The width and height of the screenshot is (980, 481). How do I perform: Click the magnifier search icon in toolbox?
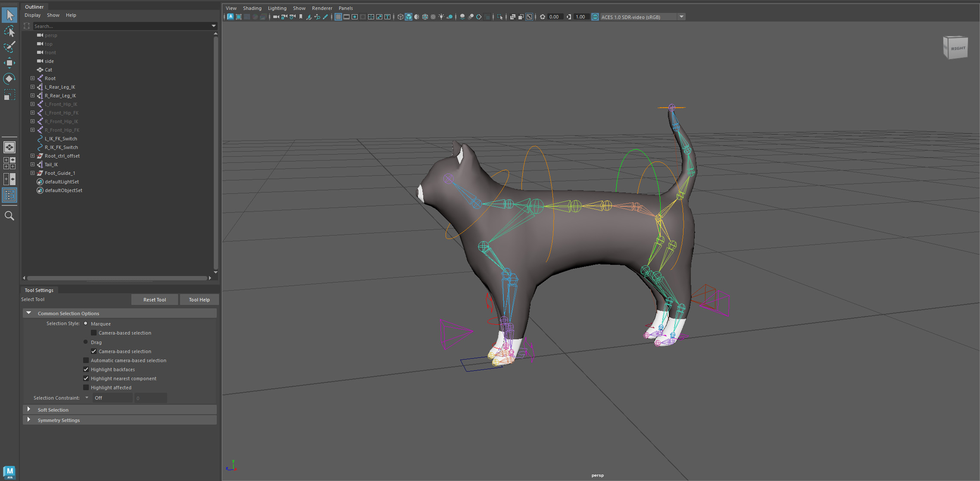[x=9, y=216]
